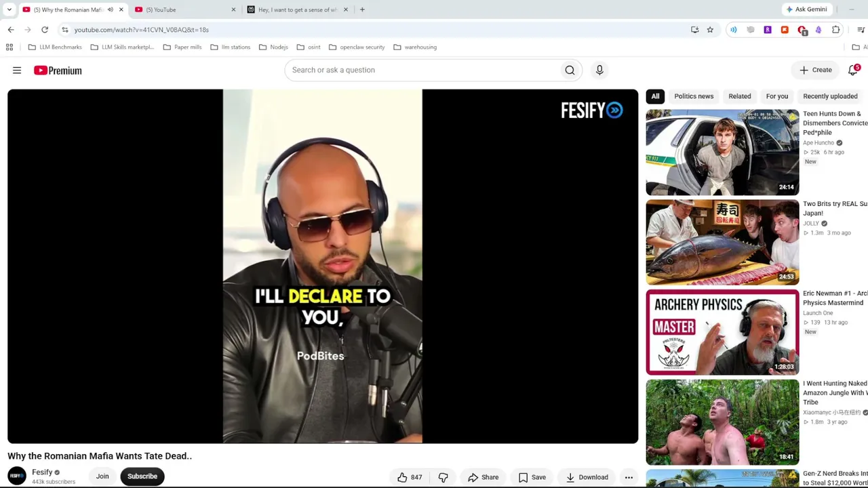
Task: Click the browser address bar URL
Action: click(x=142, y=30)
